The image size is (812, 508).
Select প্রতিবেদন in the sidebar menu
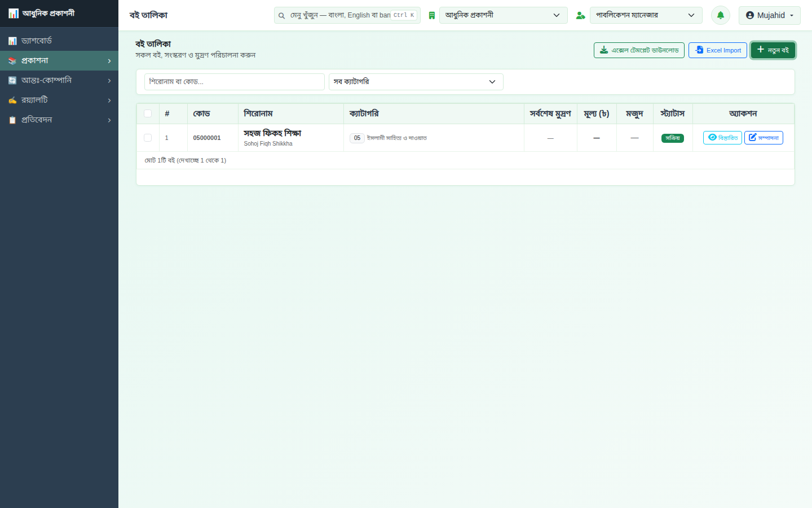(59, 120)
